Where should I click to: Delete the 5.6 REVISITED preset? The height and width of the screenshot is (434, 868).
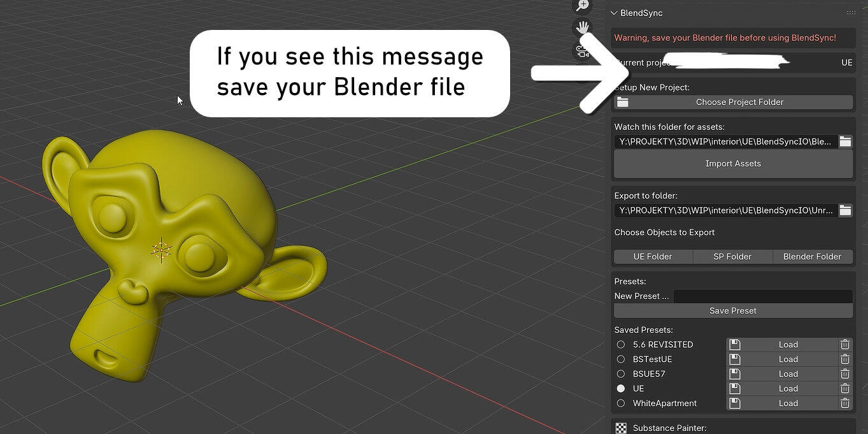pyautogui.click(x=844, y=345)
